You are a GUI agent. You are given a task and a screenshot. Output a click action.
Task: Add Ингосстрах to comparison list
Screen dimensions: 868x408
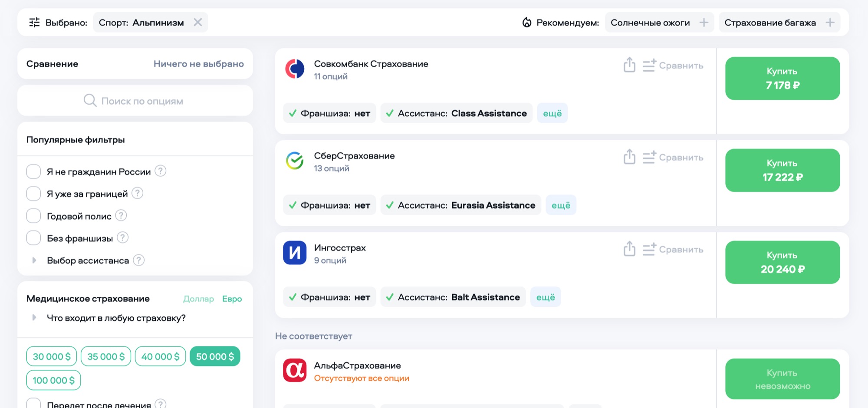click(x=673, y=250)
